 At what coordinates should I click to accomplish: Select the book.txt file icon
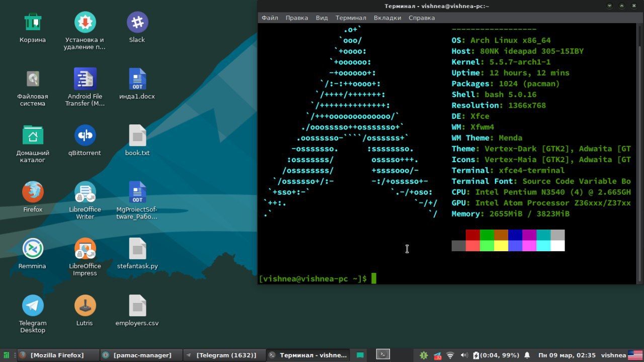coord(137,135)
